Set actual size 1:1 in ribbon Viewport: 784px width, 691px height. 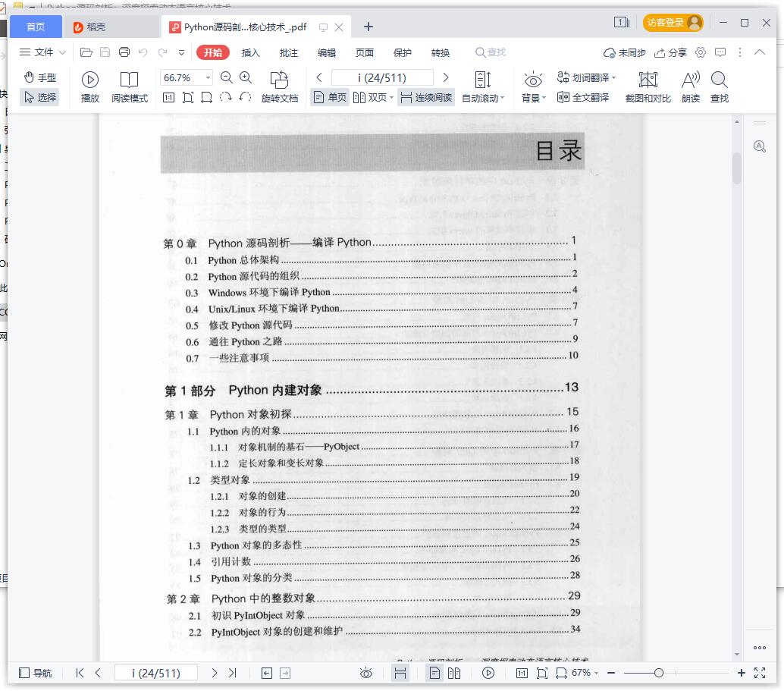click(x=169, y=98)
